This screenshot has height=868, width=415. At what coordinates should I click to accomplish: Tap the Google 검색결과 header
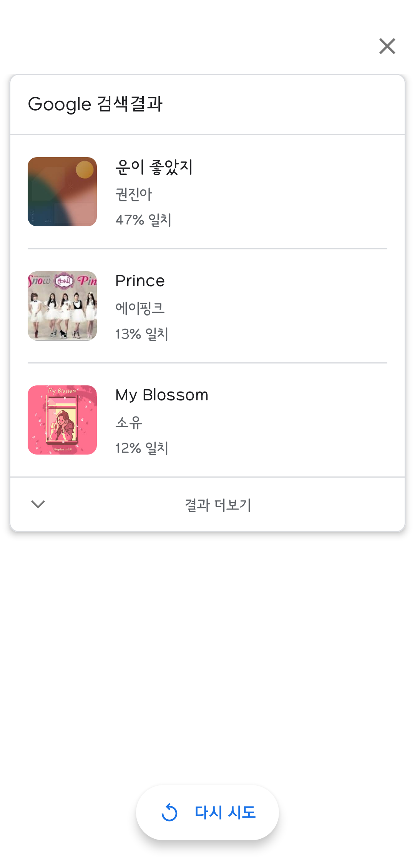(x=95, y=104)
